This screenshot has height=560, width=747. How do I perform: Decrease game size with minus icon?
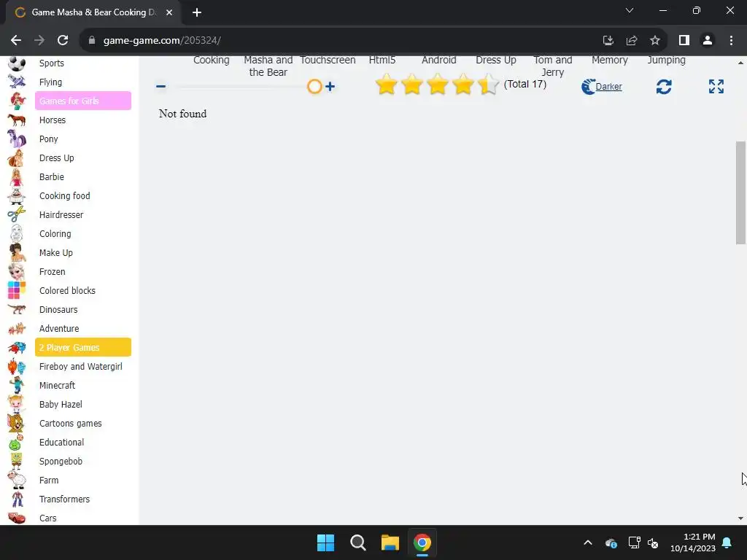161,86
